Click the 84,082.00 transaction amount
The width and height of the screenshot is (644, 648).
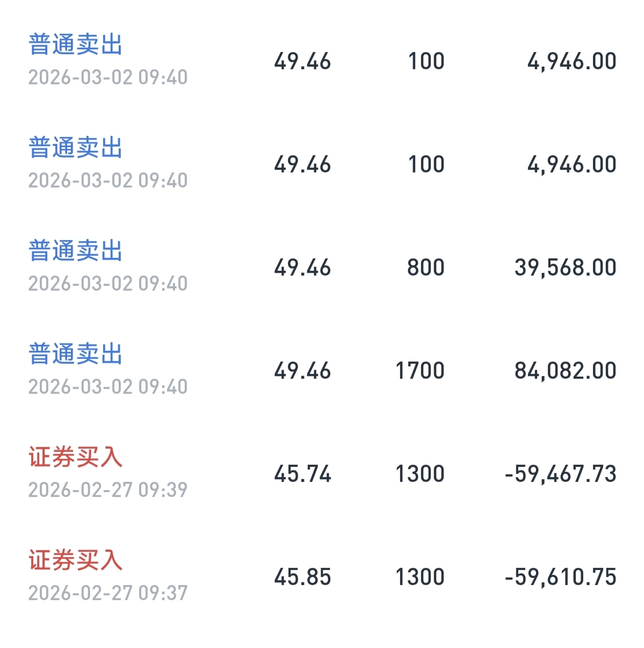tap(565, 371)
